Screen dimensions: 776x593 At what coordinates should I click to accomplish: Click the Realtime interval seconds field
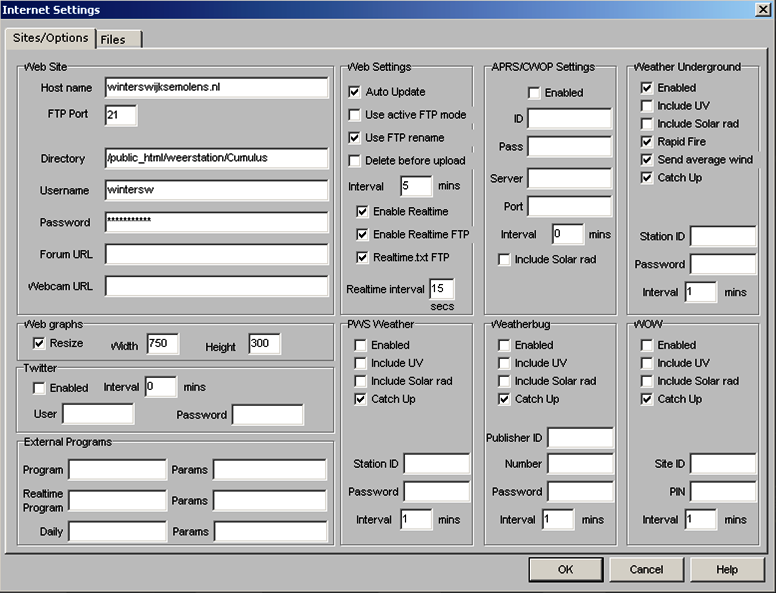tap(441, 289)
